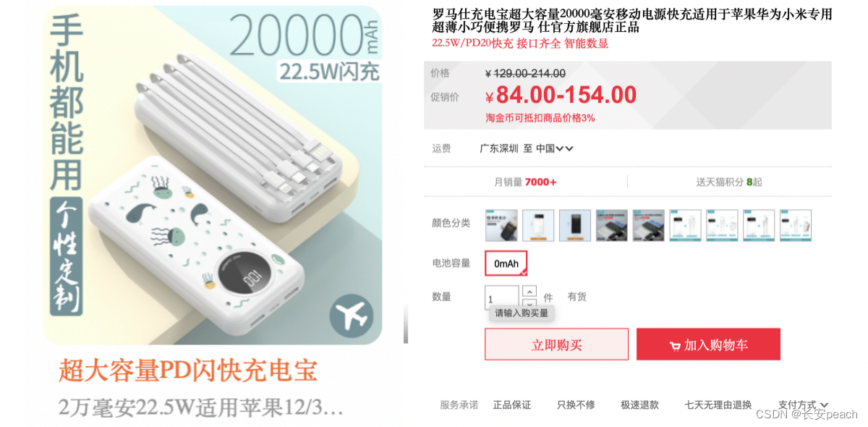Click the shopping cart icon in 加入购物车
Image resolution: width=868 pixels, height=427 pixels.
tap(675, 346)
